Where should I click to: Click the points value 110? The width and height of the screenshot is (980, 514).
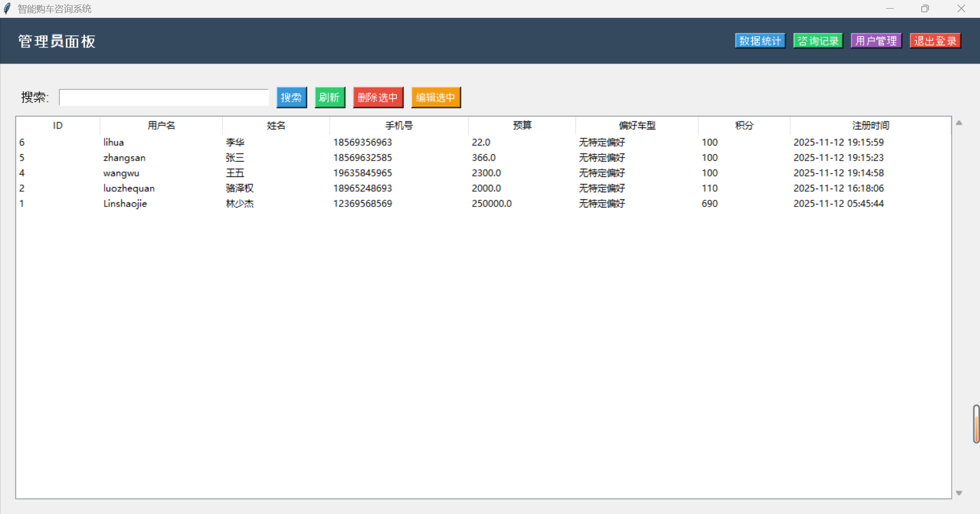coord(709,188)
